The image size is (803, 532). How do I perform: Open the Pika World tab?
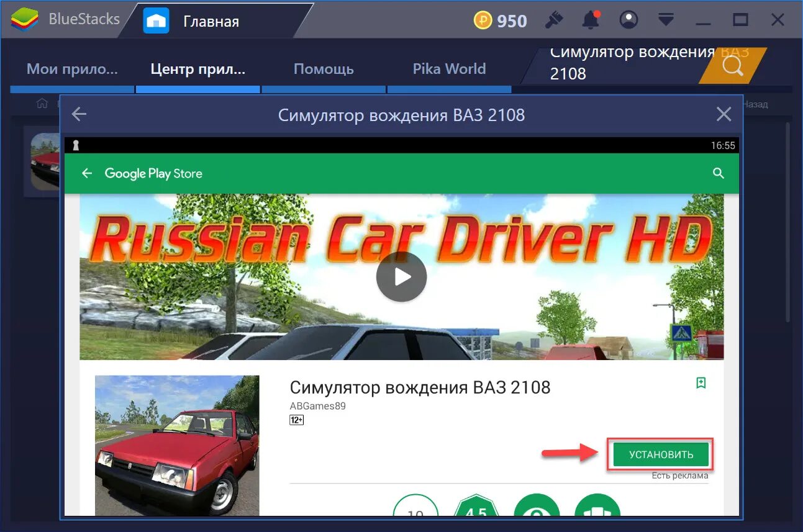click(x=449, y=69)
